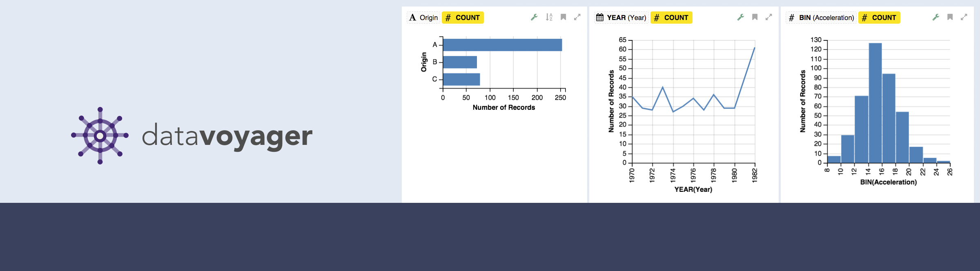Screen dimensions: 980x271
Task: Click the vertical 'Origin' axis title
Action: coord(423,62)
